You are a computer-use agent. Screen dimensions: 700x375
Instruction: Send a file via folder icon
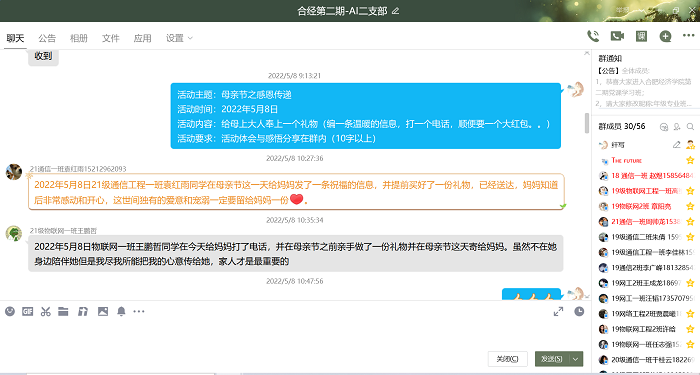tap(63, 311)
